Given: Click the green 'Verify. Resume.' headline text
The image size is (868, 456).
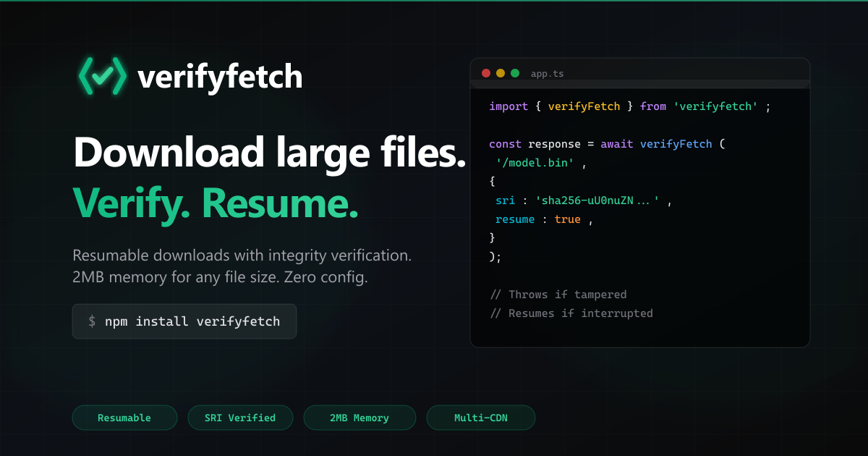Looking at the screenshot, I should click(x=215, y=203).
